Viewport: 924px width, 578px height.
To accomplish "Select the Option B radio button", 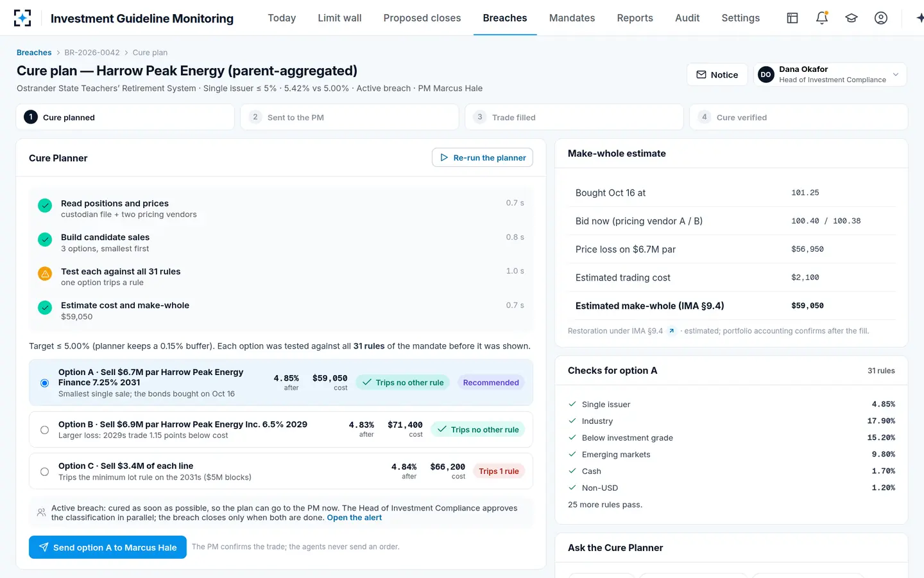I will 44,430.
